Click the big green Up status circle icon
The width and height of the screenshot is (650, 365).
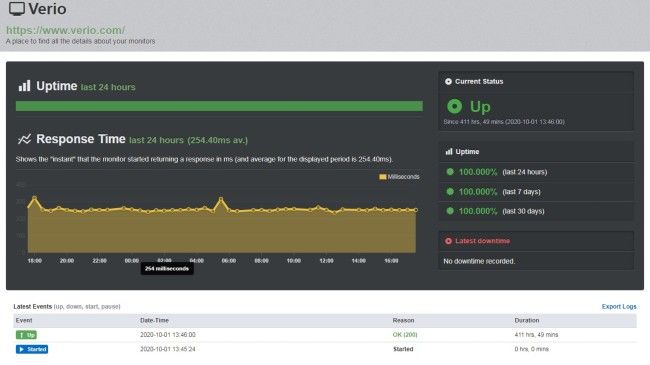click(x=454, y=107)
